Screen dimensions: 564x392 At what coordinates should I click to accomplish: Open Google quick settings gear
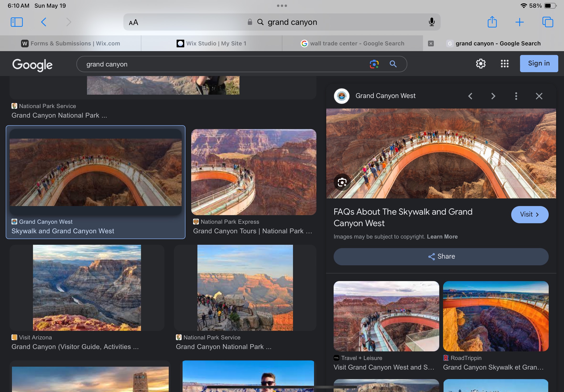click(x=481, y=64)
